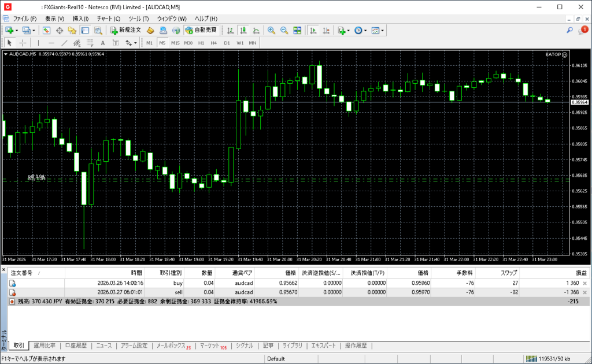Select the H1 timeframe button

[x=201, y=43]
